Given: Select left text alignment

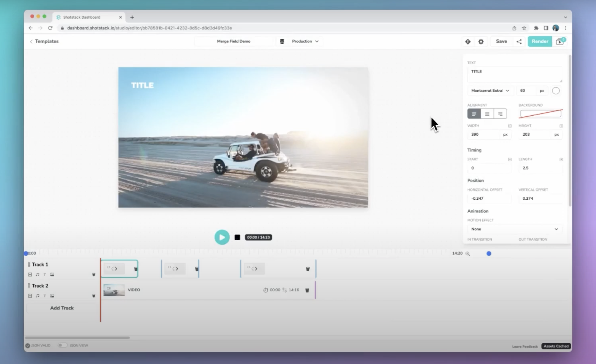Looking at the screenshot, I should [x=474, y=114].
